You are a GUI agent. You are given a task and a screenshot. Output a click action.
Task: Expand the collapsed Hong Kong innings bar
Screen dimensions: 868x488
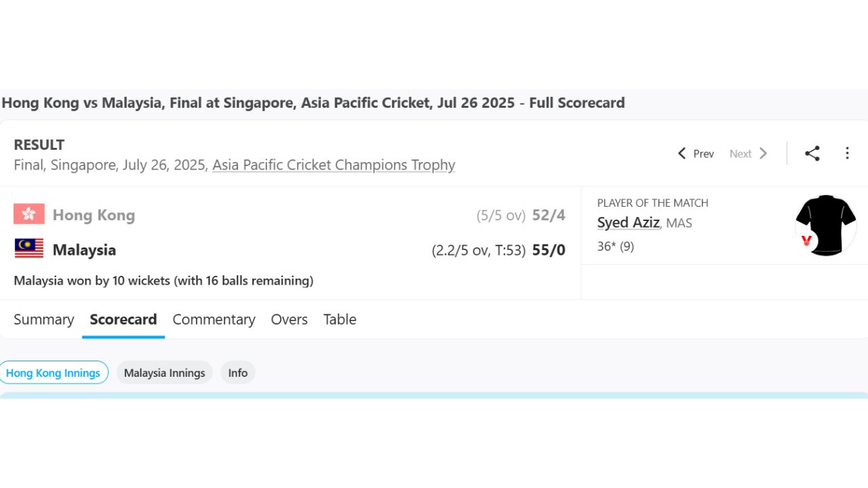point(434,395)
